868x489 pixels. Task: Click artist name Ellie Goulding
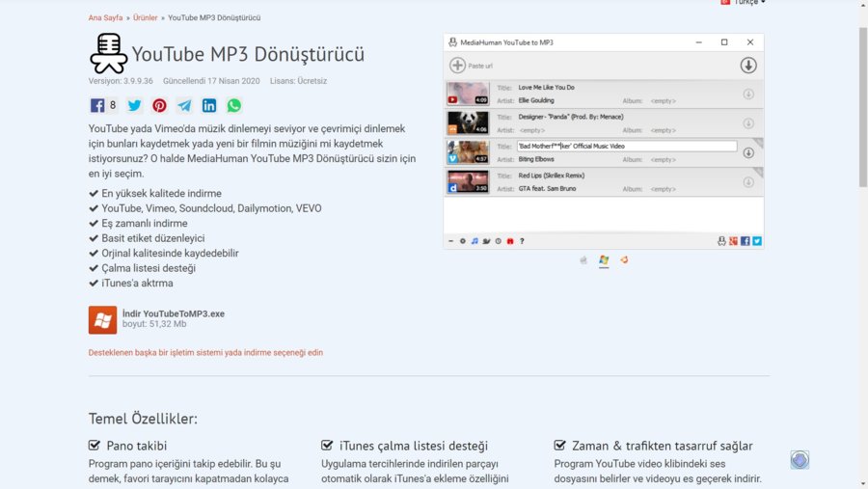(x=536, y=101)
